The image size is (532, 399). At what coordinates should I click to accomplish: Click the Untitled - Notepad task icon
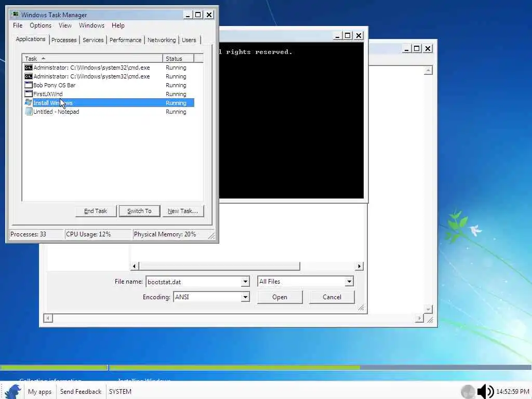(28, 111)
